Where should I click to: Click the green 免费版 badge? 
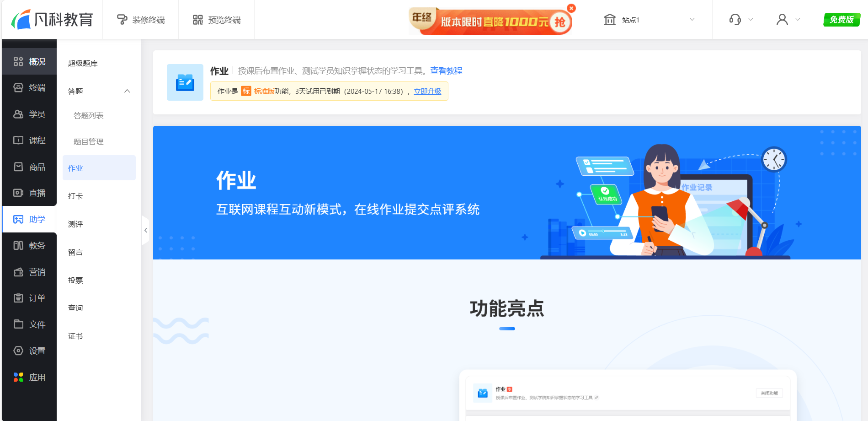tap(842, 20)
